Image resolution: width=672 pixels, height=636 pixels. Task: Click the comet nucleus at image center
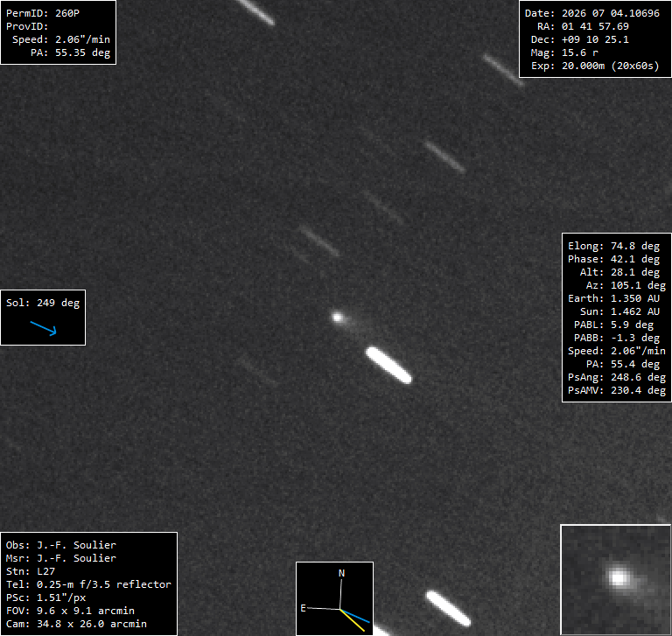point(338,318)
